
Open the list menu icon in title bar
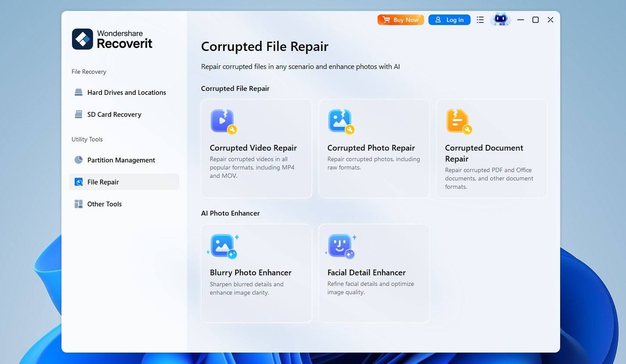[x=480, y=20]
